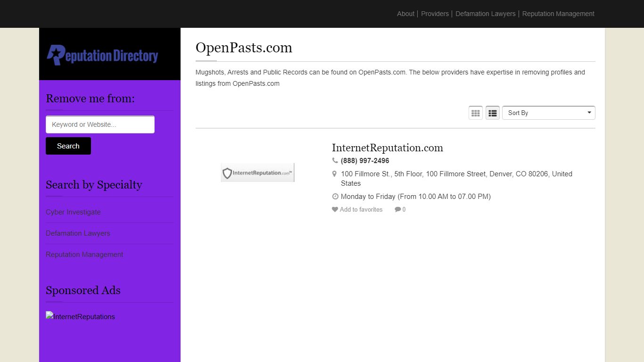Click the clock icon by business hours

[x=335, y=197]
